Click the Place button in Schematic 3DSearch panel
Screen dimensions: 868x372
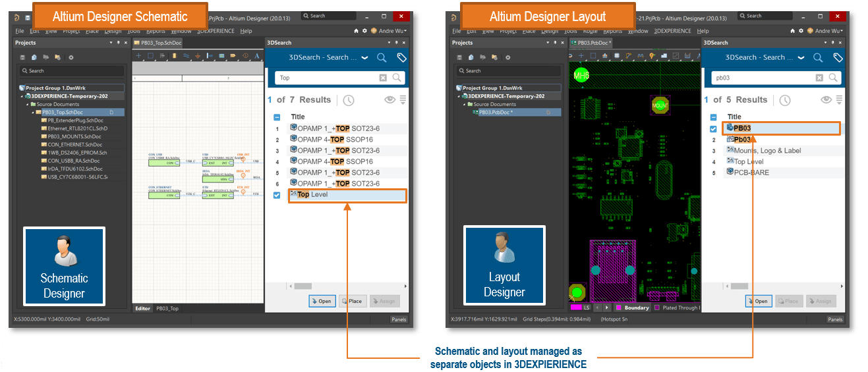coord(353,301)
